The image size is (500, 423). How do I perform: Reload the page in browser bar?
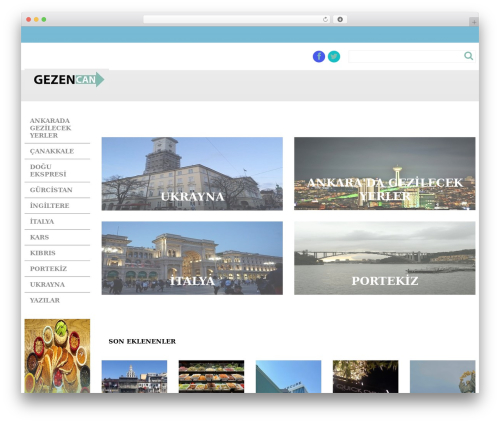(x=325, y=19)
